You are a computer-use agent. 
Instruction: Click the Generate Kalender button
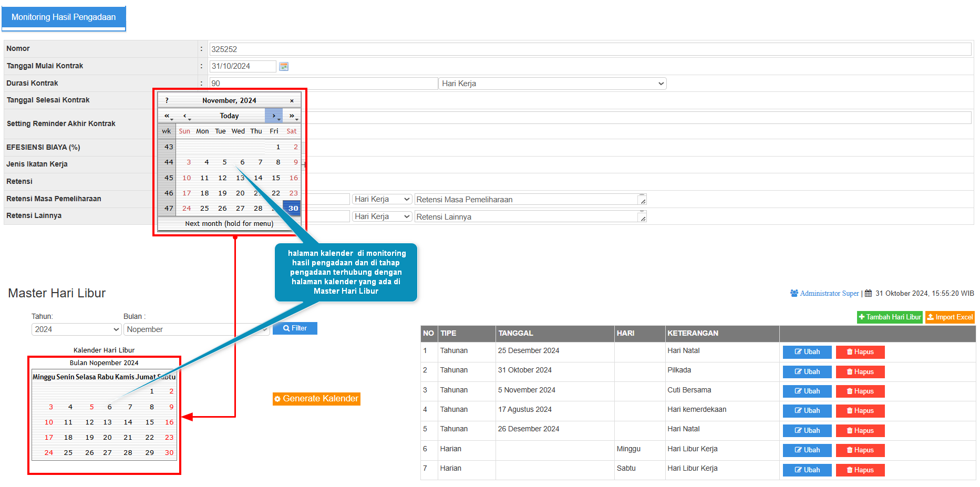tap(316, 399)
